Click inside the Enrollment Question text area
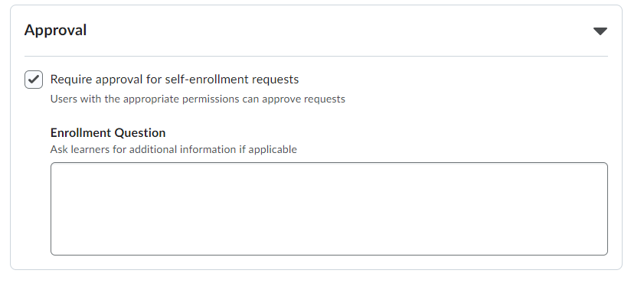The width and height of the screenshot is (644, 293). pyautogui.click(x=329, y=209)
